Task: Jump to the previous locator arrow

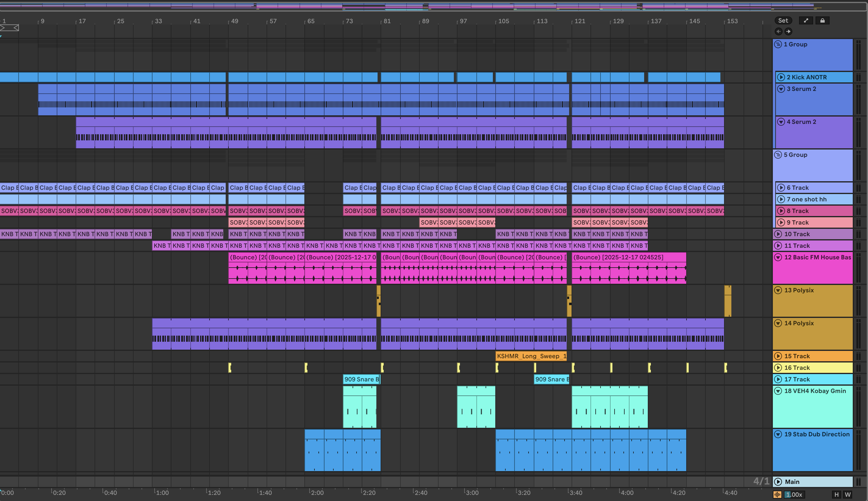Action: (x=778, y=32)
